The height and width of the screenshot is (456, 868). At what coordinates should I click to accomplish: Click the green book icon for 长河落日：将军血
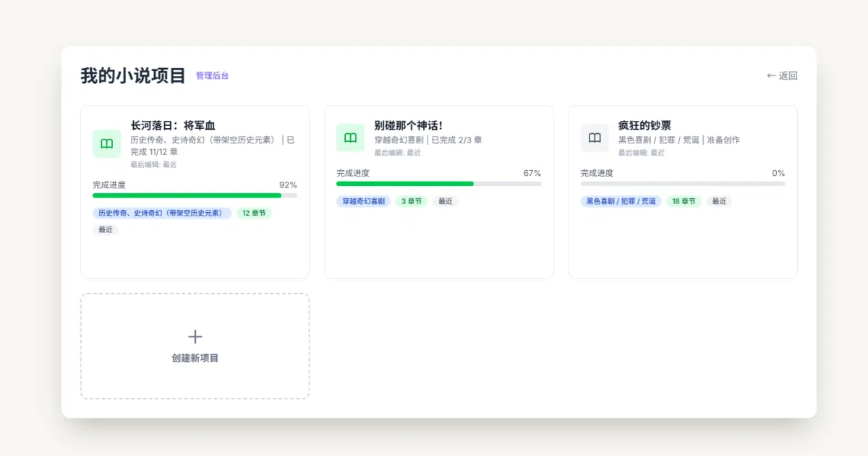pyautogui.click(x=106, y=143)
